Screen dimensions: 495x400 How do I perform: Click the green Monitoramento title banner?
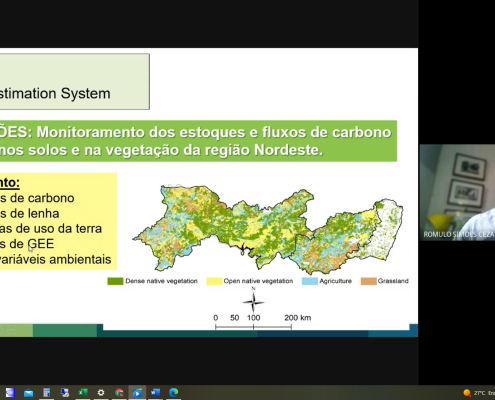tap(198, 141)
